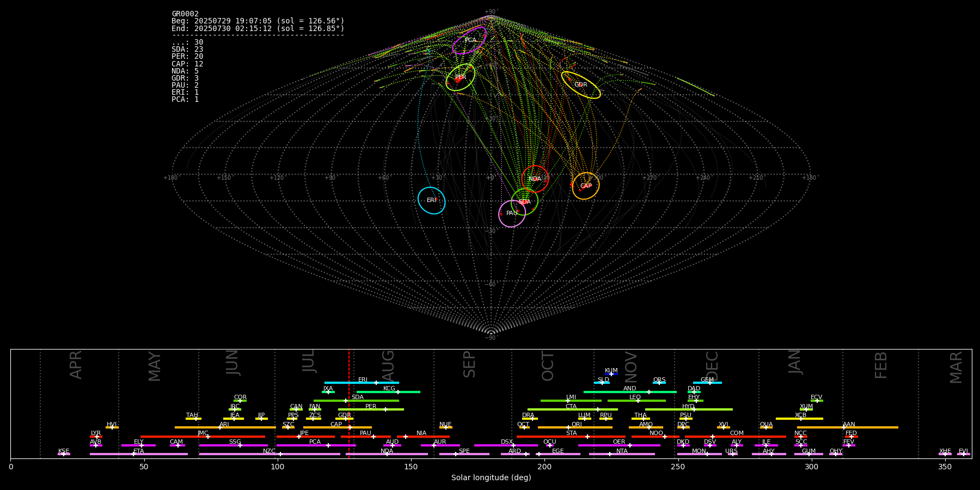Select the cyan ERI bar in shower timeline
This screenshot has width=980, height=490.
tap(362, 383)
